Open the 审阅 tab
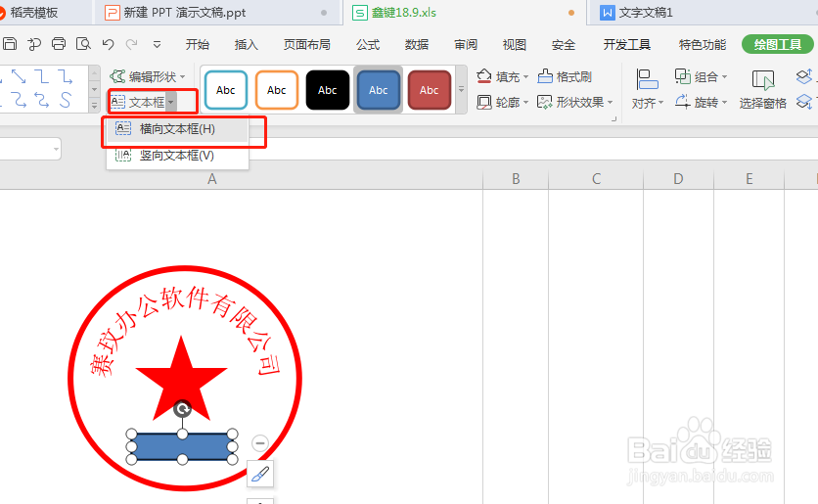This screenshot has height=504, width=818. (x=466, y=45)
